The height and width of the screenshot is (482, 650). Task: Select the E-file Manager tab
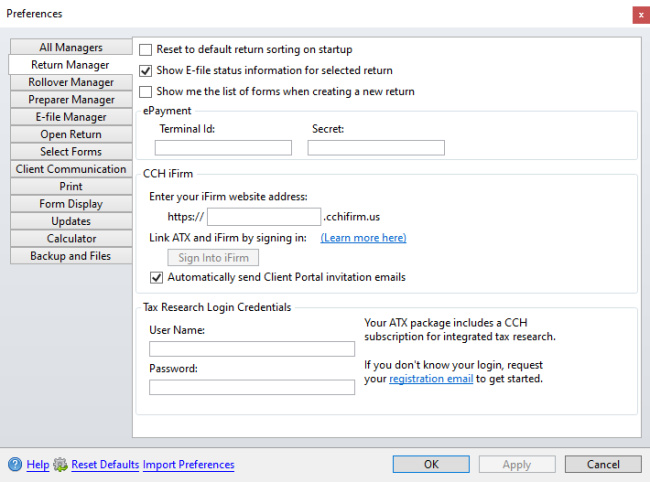(x=71, y=117)
